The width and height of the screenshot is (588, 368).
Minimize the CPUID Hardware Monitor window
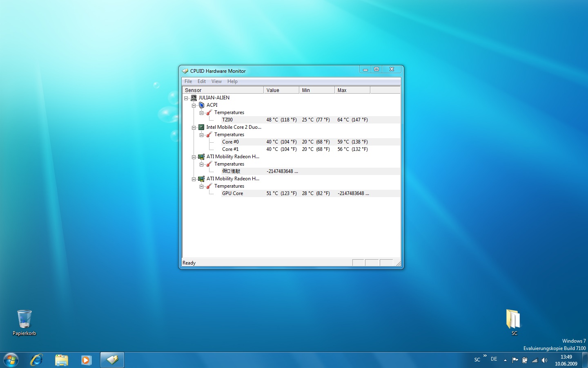click(x=365, y=70)
